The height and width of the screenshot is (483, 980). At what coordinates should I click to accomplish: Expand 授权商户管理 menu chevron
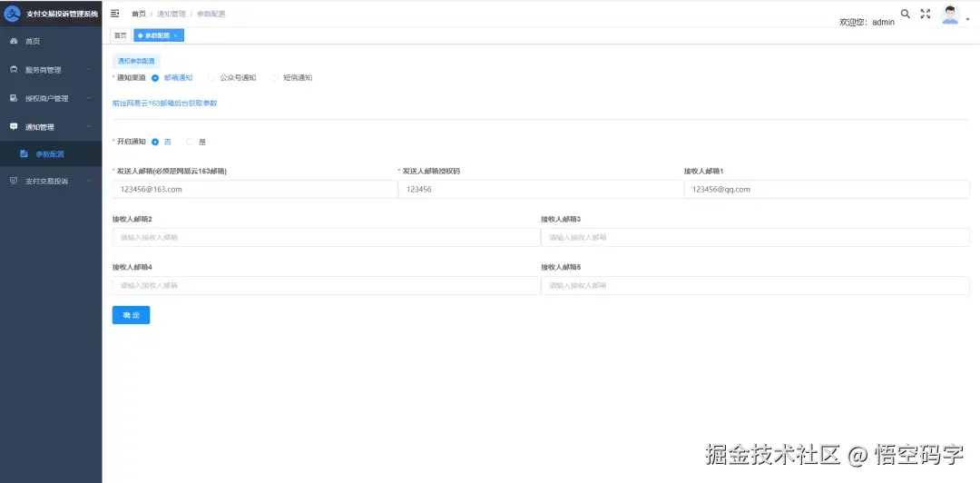(x=89, y=98)
